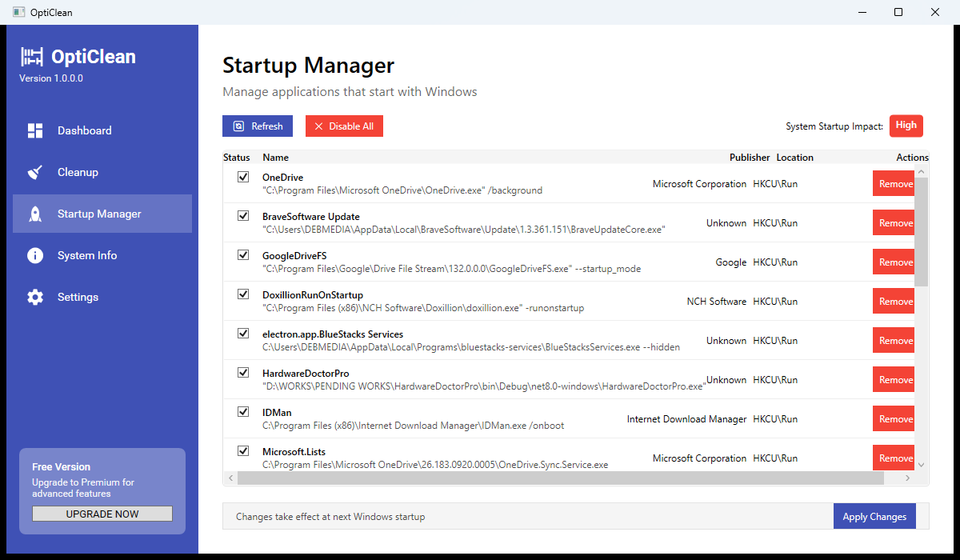The width and height of the screenshot is (960, 560).
Task: Remove the OneDrive startup entry
Action: point(894,184)
